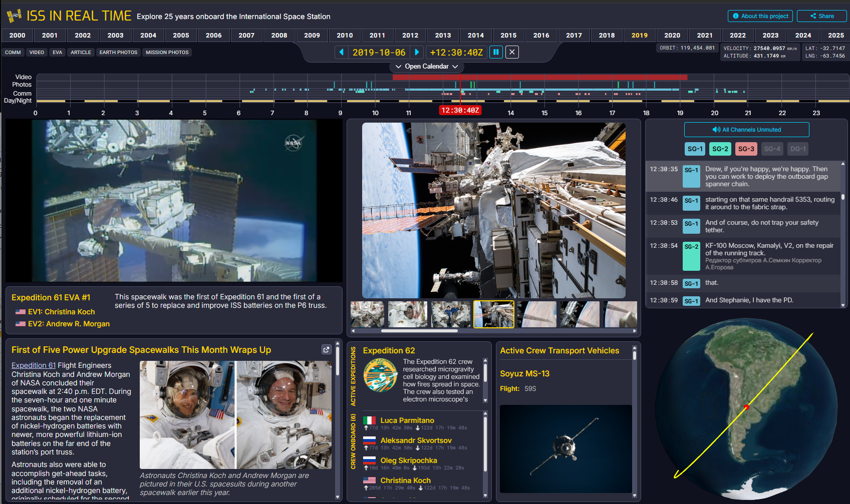Image resolution: width=850 pixels, height=504 pixels.
Task: Toggle All Channels Unmuted button
Action: [747, 130]
